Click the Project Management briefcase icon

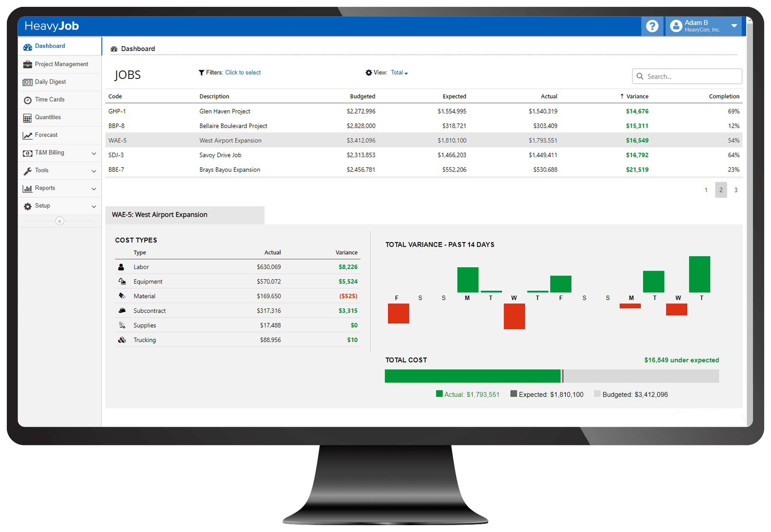coord(27,64)
